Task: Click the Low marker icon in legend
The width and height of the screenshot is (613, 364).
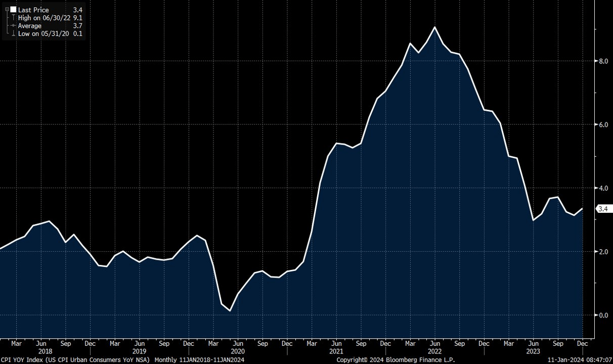Action: point(13,34)
